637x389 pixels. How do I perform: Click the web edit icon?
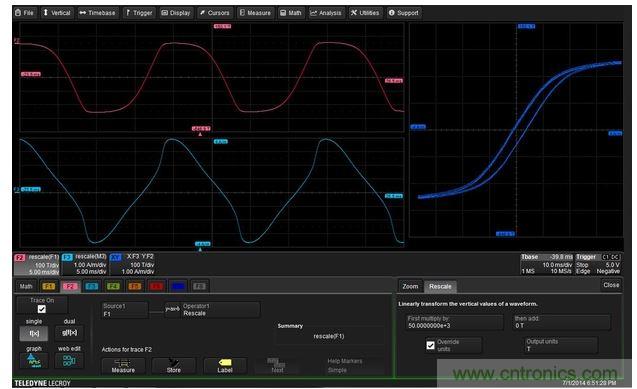pyautogui.click(x=69, y=361)
